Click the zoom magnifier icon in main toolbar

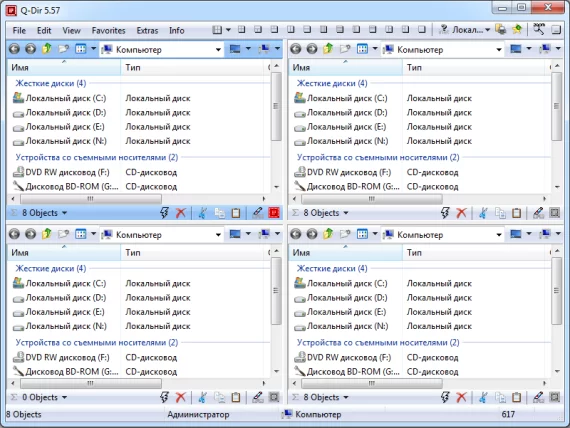coord(539,29)
